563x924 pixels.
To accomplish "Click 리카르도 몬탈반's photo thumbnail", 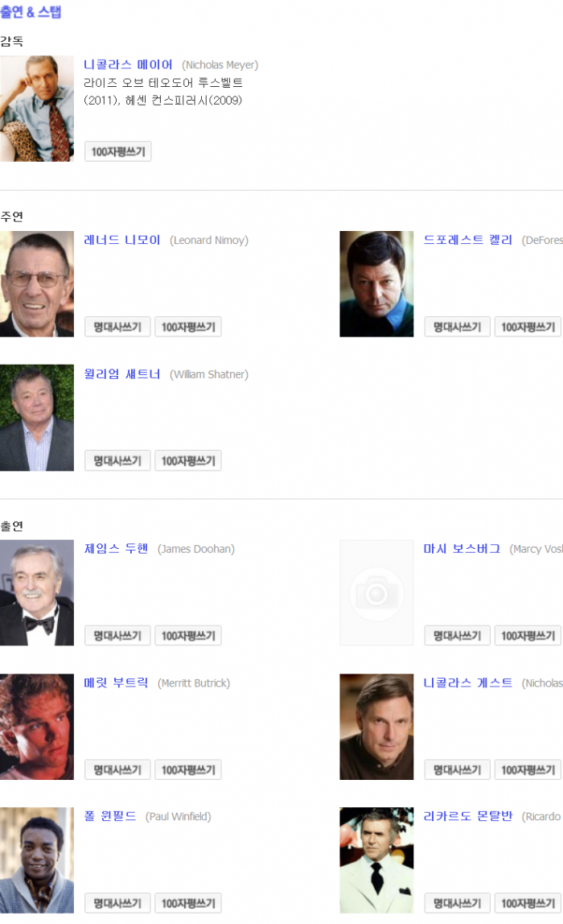I will click(x=376, y=860).
